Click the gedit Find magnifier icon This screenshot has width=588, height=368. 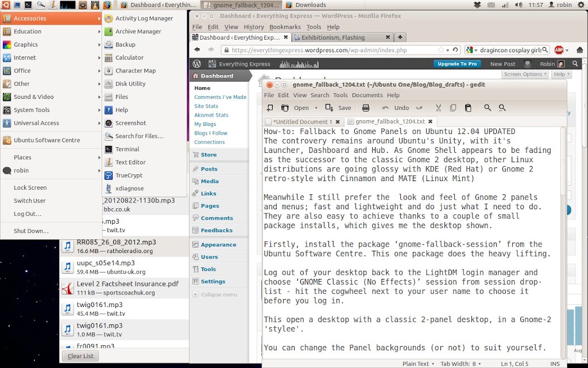(x=487, y=108)
